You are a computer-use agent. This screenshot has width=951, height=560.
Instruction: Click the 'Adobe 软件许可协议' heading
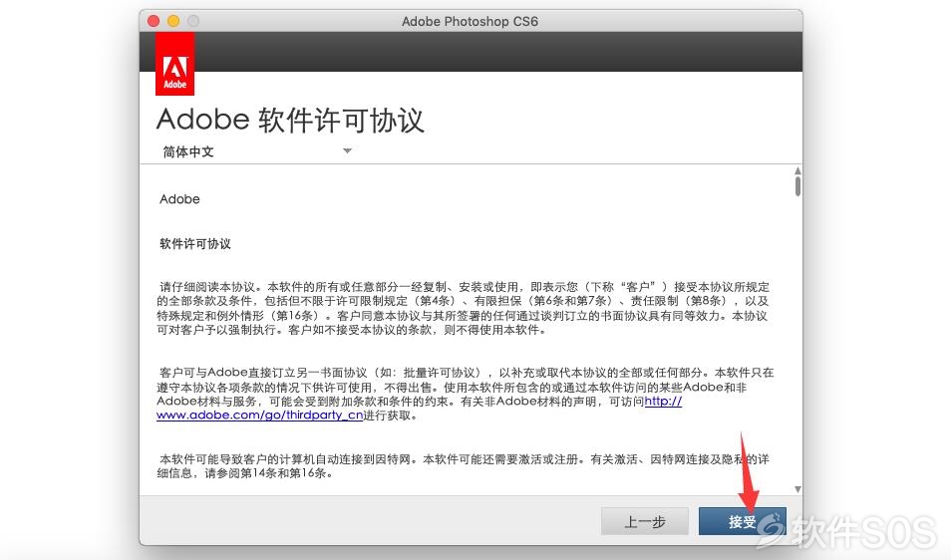coord(290,120)
